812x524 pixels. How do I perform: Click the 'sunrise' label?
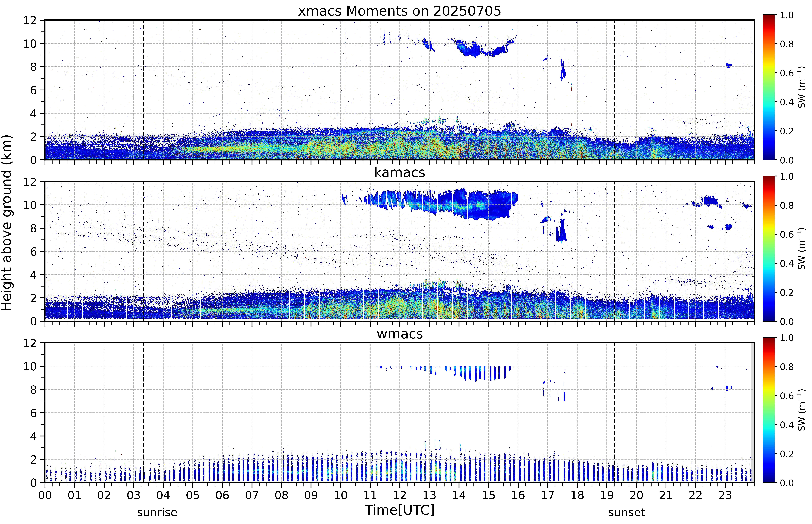(x=157, y=512)
